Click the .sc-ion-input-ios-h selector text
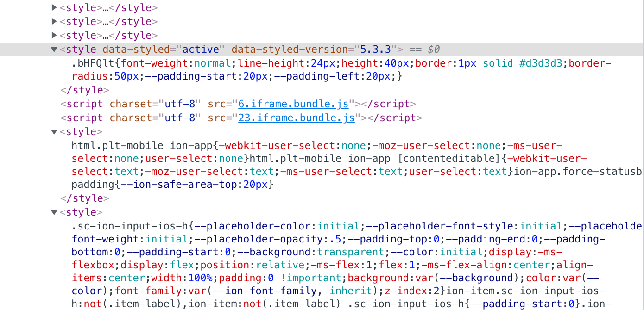 point(130,226)
